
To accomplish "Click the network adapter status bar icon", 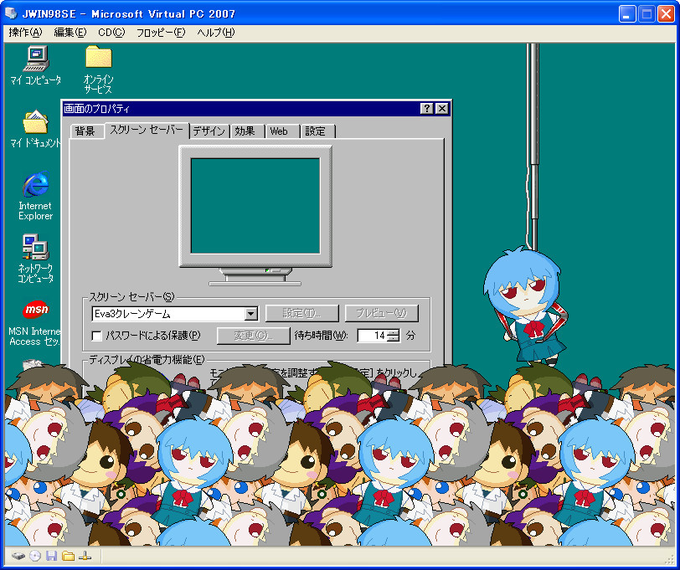I will (x=85, y=556).
